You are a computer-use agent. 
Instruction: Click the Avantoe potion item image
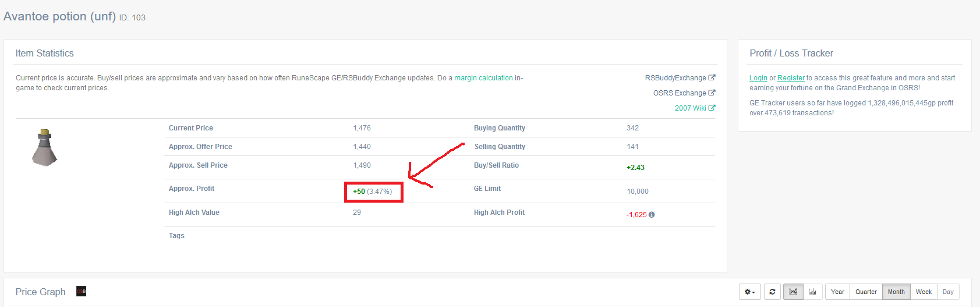[44, 147]
